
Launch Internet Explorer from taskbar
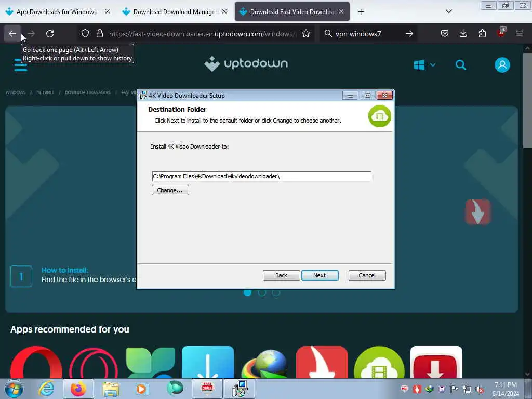[x=46, y=389]
